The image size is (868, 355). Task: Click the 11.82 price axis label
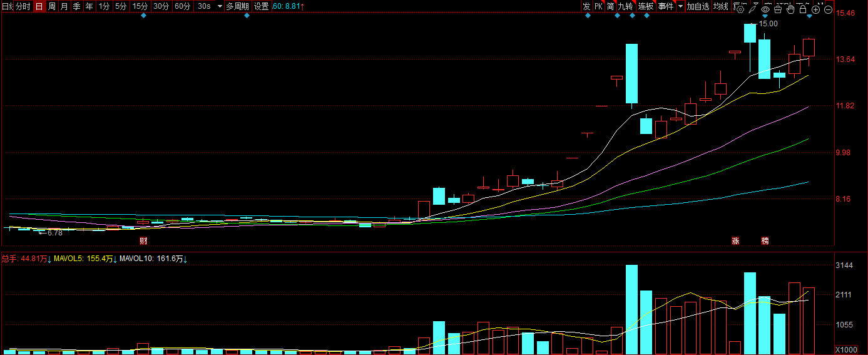click(845, 106)
